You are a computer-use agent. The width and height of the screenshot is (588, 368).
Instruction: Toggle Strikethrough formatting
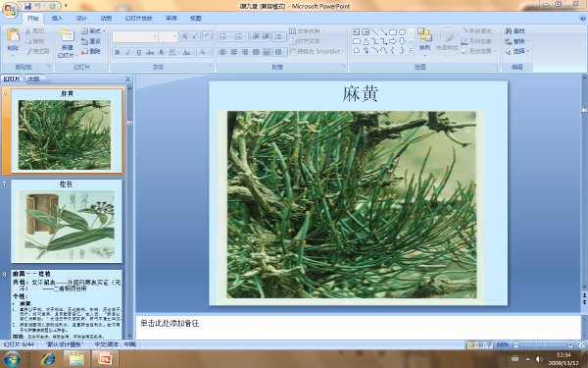click(150, 53)
